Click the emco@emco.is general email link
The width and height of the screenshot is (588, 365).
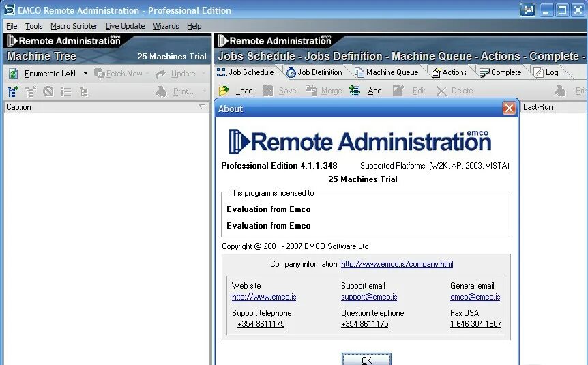point(475,297)
